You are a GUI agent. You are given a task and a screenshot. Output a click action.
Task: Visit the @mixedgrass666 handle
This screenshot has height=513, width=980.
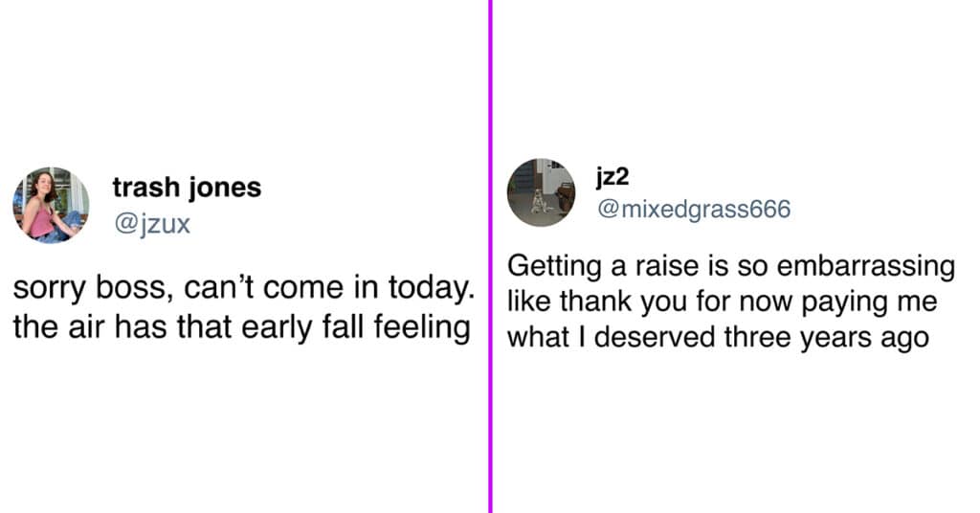pos(694,209)
